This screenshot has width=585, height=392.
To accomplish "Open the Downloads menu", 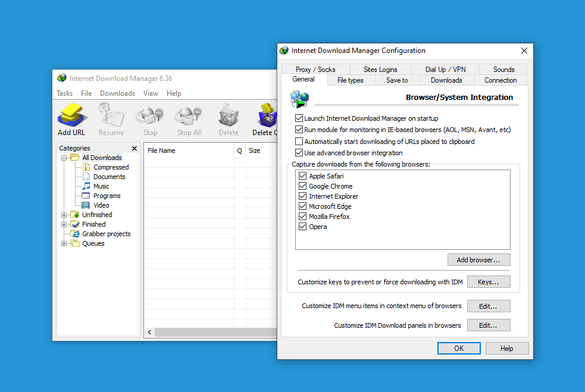I will coord(117,93).
